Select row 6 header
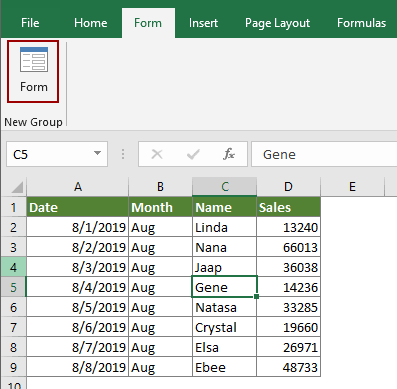The width and height of the screenshot is (397, 389). tap(14, 307)
